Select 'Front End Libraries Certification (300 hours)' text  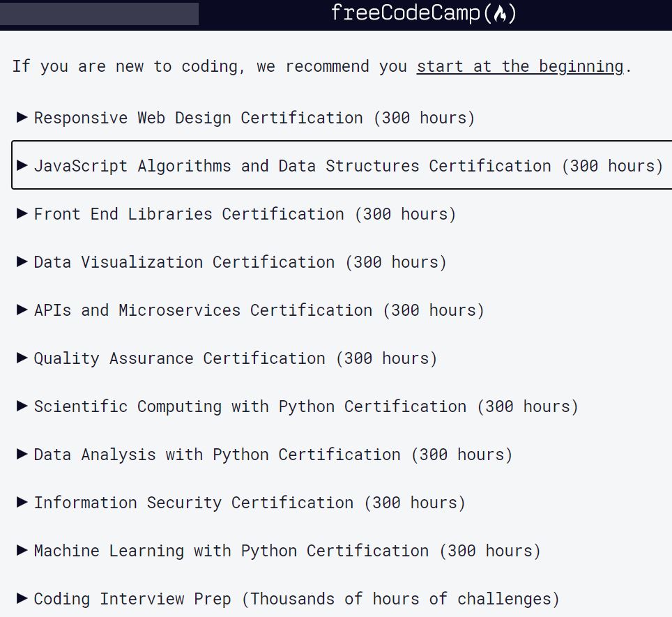tap(245, 214)
